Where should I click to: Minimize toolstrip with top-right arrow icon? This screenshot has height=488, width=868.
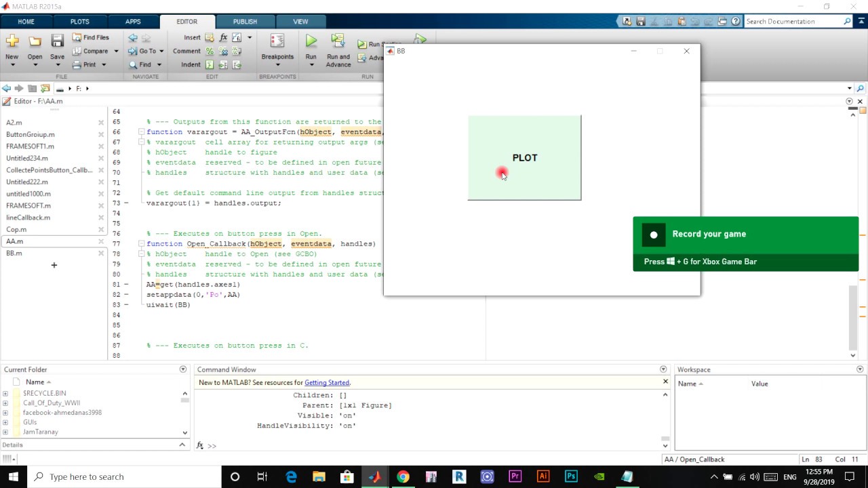pos(860,21)
